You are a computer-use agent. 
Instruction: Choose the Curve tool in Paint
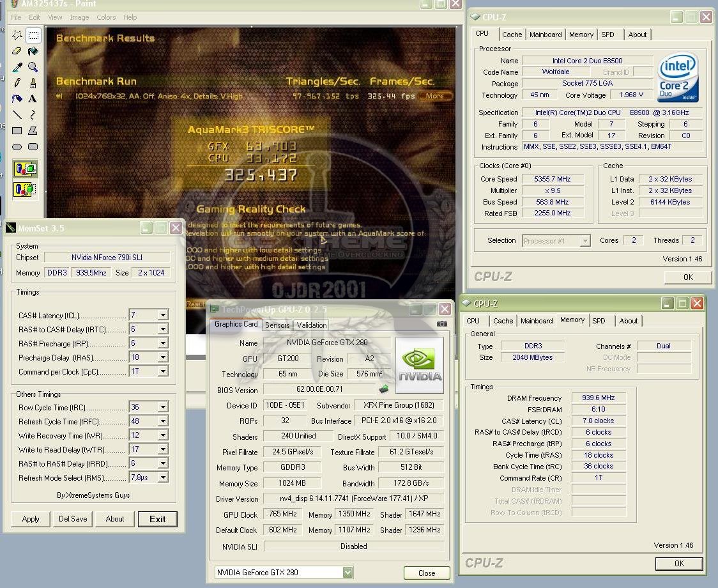click(33, 114)
